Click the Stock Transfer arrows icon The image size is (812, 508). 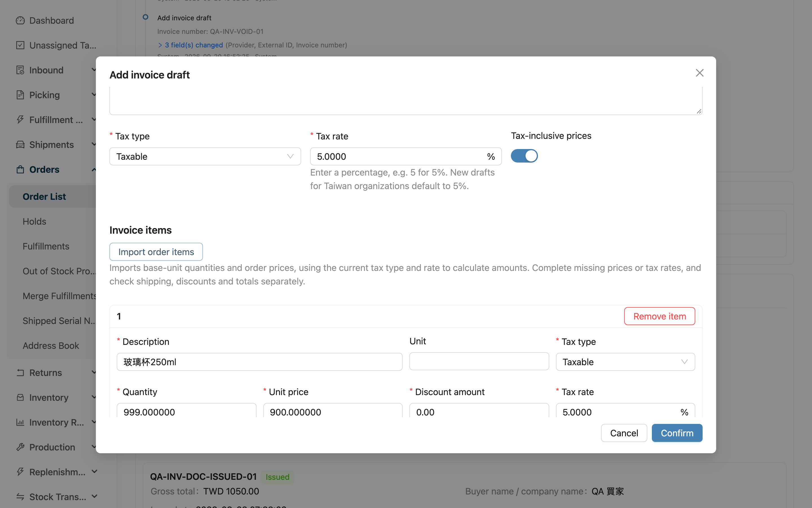[20, 497]
